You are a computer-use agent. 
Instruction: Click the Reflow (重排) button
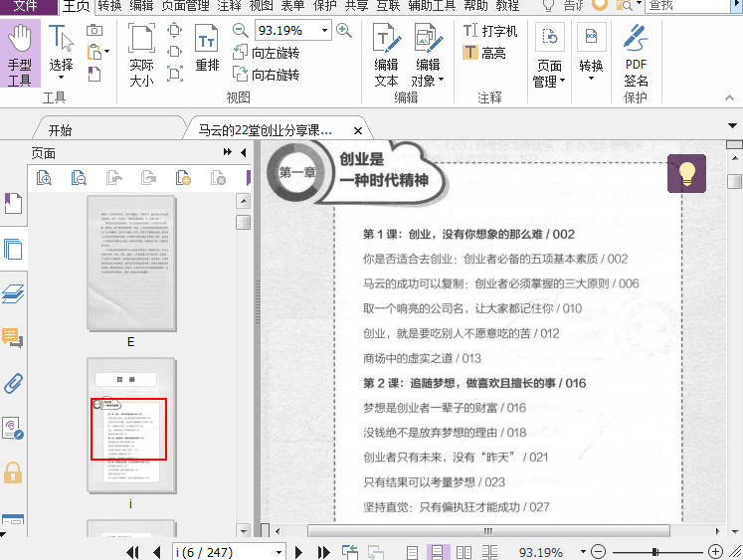[207, 48]
